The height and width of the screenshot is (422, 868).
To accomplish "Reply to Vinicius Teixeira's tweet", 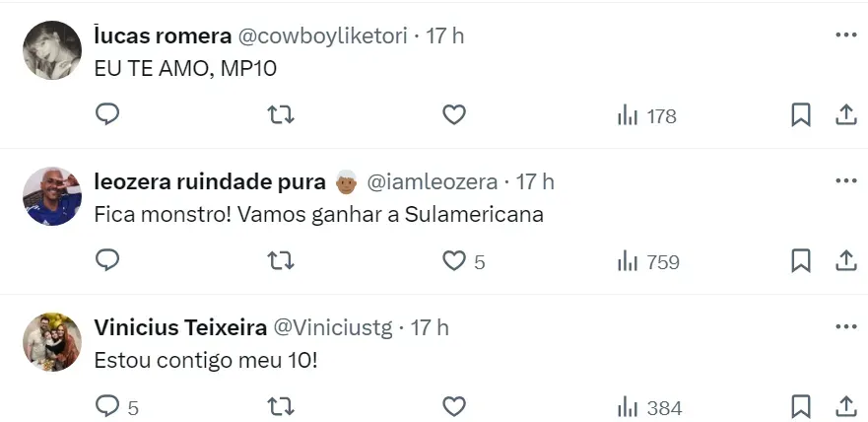I will coord(107,406).
